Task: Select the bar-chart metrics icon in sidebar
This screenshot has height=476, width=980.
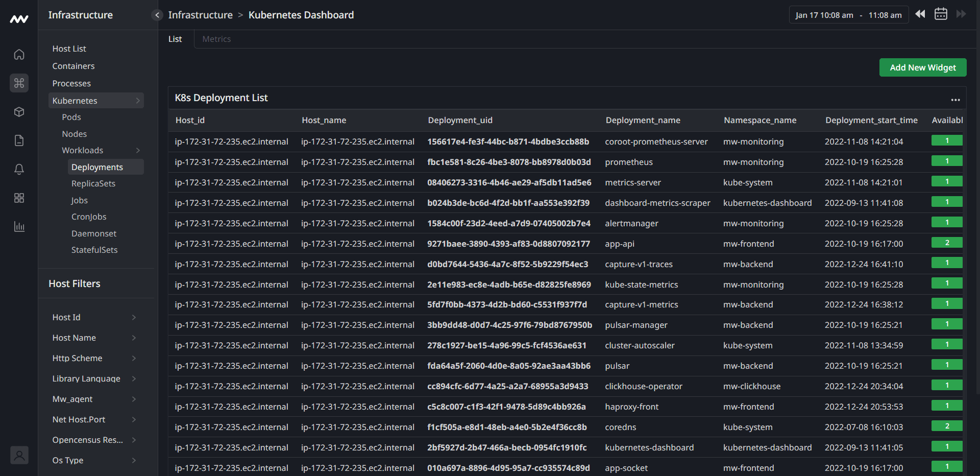Action: pyautogui.click(x=19, y=227)
